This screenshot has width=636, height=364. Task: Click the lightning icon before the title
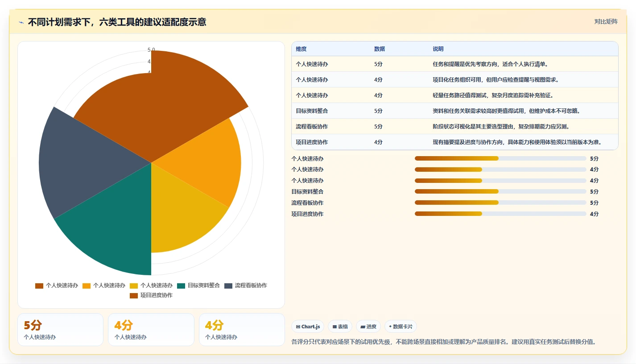[21, 22]
